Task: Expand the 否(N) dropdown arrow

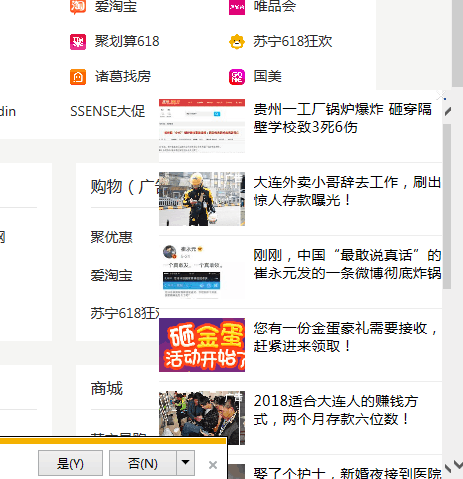Action: coord(185,463)
